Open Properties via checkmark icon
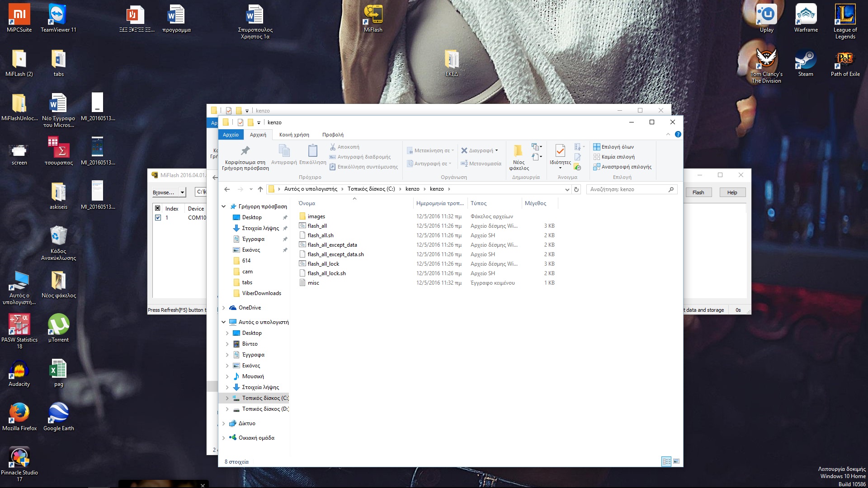 [560, 151]
